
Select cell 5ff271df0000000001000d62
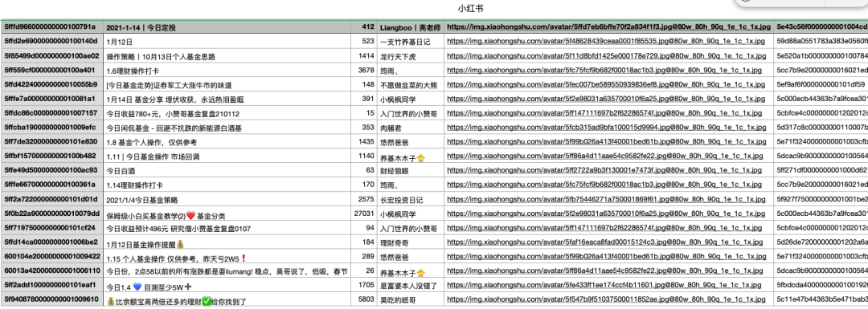pos(821,171)
